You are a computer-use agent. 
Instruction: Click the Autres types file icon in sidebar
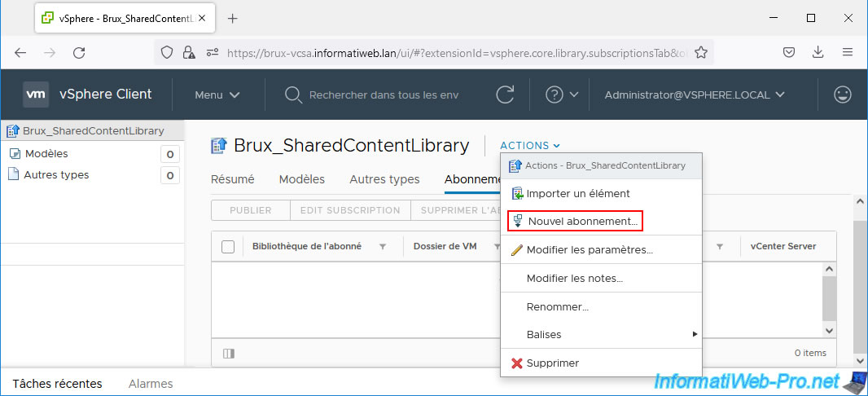click(14, 174)
